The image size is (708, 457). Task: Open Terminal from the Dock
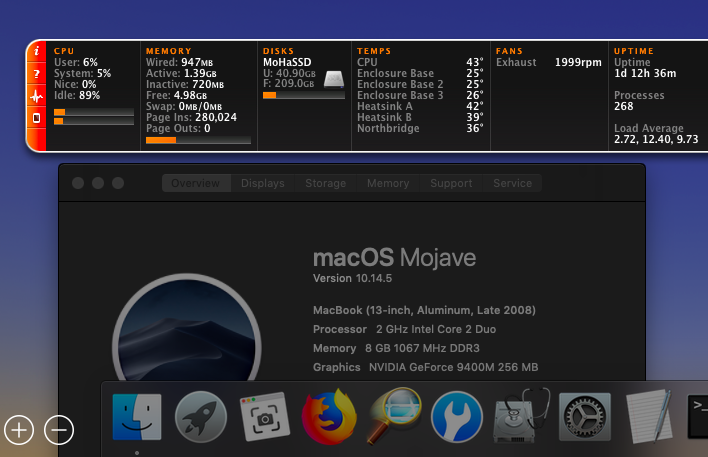[x=698, y=416]
